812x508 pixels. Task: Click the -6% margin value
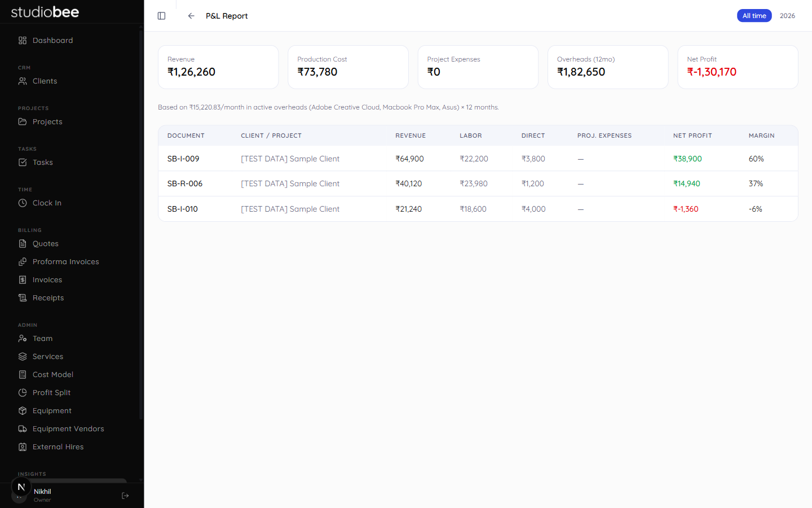[x=756, y=209]
